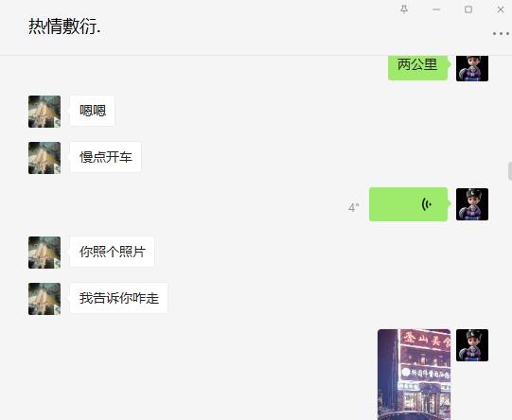This screenshot has height=420, width=512.
Task: Click my avatar beside the voice message
Action: pyautogui.click(x=472, y=204)
